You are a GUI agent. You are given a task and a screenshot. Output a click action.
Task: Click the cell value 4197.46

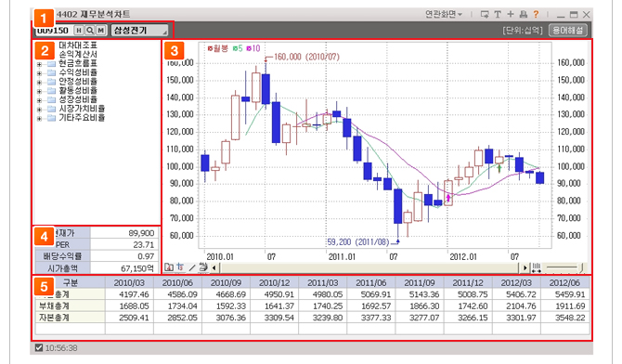134,294
